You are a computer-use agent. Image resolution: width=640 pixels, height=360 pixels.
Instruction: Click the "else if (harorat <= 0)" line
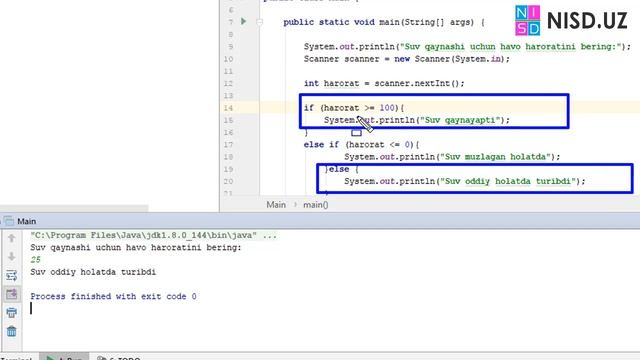click(x=361, y=145)
